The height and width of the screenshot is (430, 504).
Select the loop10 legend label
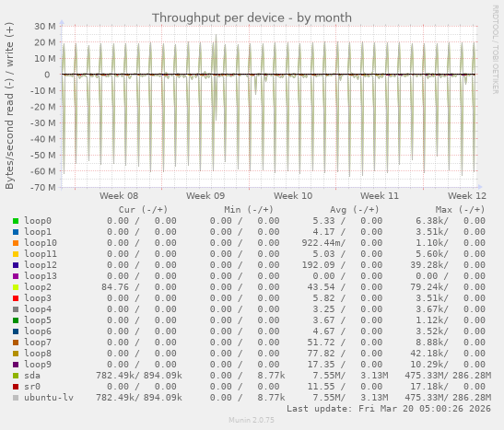point(41,243)
